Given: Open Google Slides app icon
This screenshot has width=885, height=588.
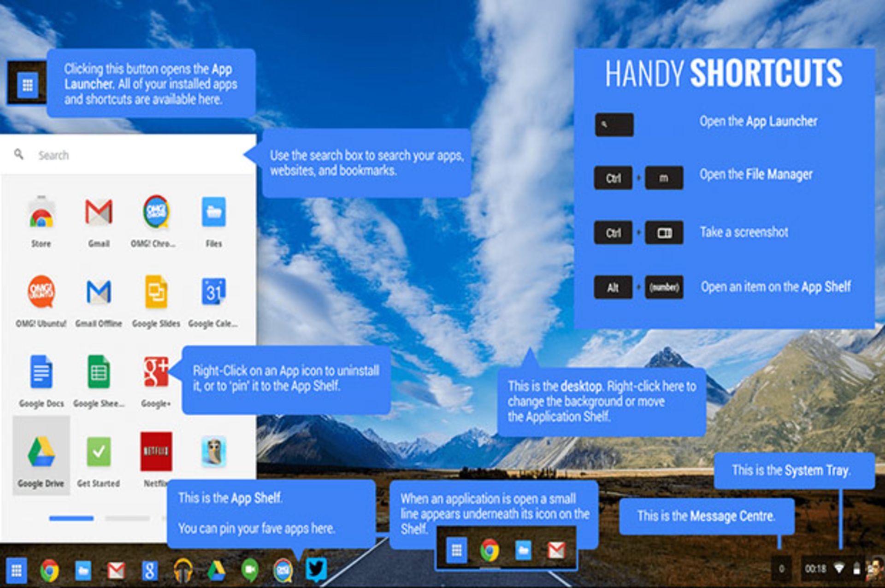Looking at the screenshot, I should pos(156,292).
